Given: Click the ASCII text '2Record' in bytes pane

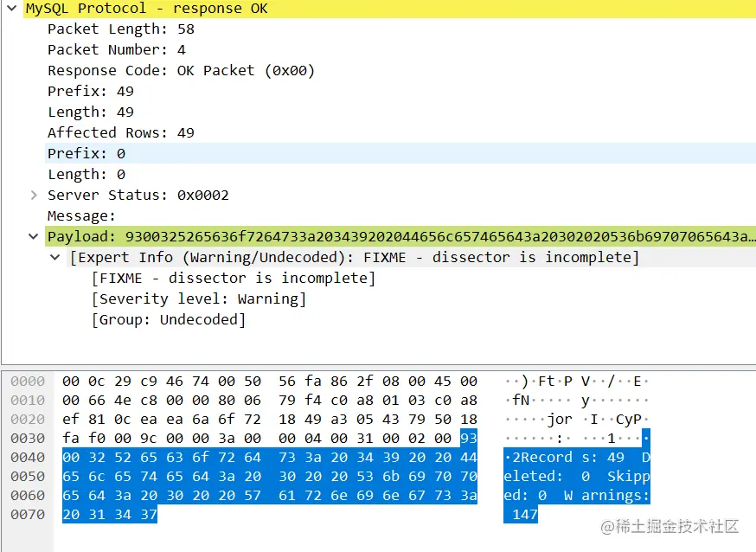Looking at the screenshot, I should [x=542, y=457].
